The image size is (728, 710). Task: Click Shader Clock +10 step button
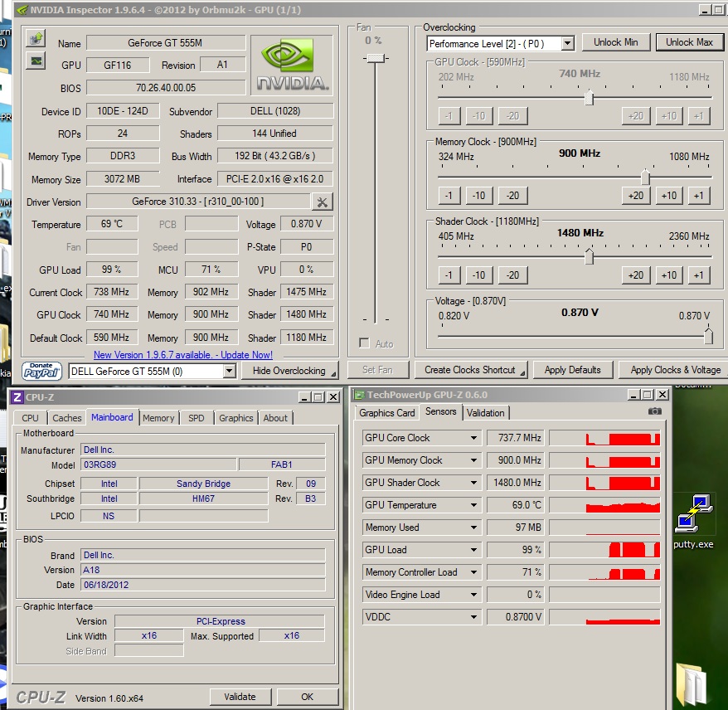[x=669, y=275]
